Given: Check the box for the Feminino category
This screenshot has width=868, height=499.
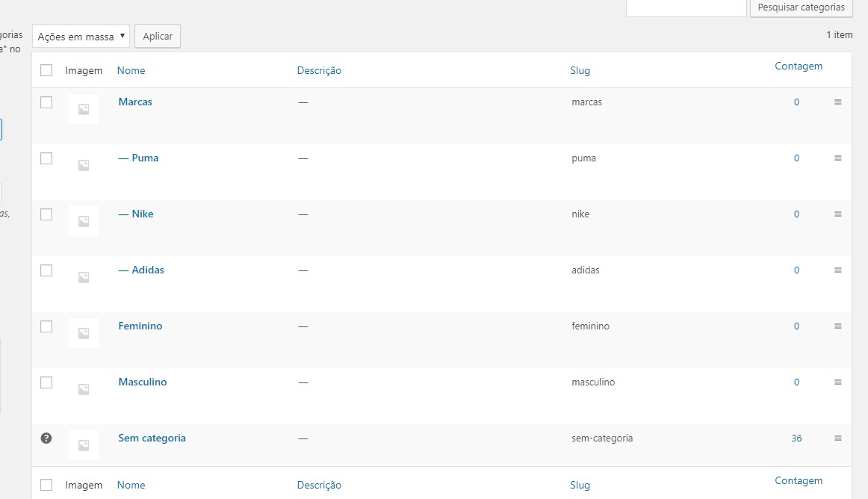Looking at the screenshot, I should (46, 326).
